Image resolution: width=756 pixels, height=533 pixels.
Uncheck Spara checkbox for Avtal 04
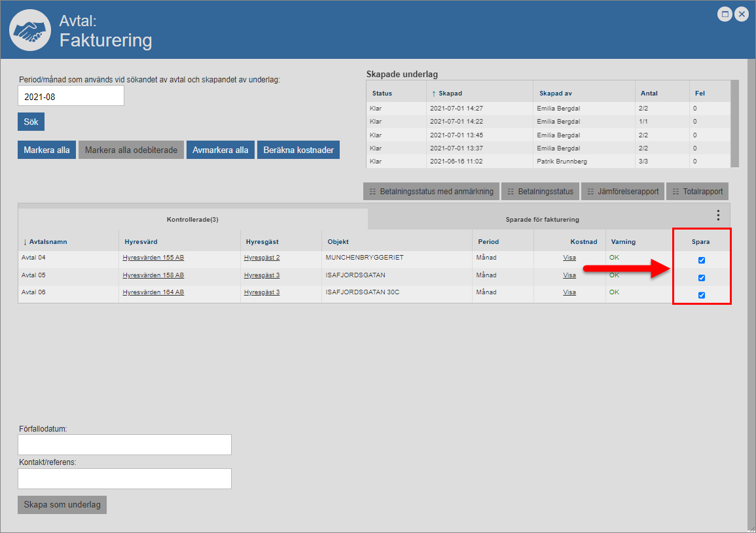(702, 260)
